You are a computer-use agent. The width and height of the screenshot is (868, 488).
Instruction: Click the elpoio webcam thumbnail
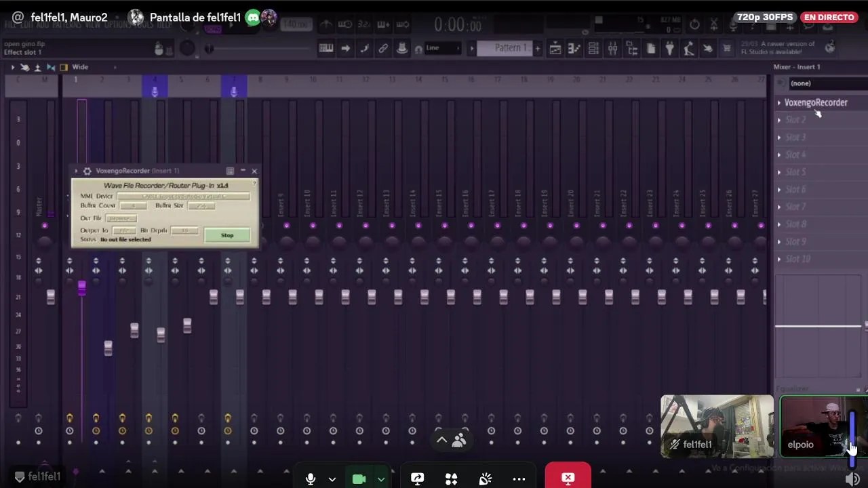click(x=824, y=426)
